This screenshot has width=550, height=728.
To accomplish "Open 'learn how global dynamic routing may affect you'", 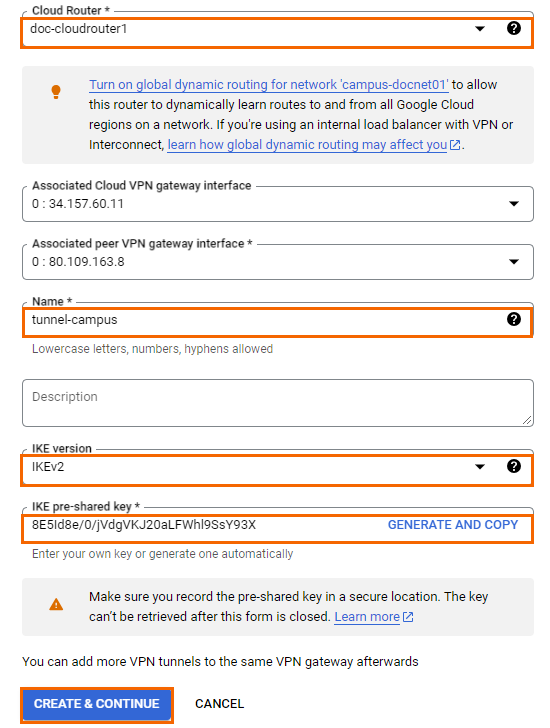I will point(307,145).
